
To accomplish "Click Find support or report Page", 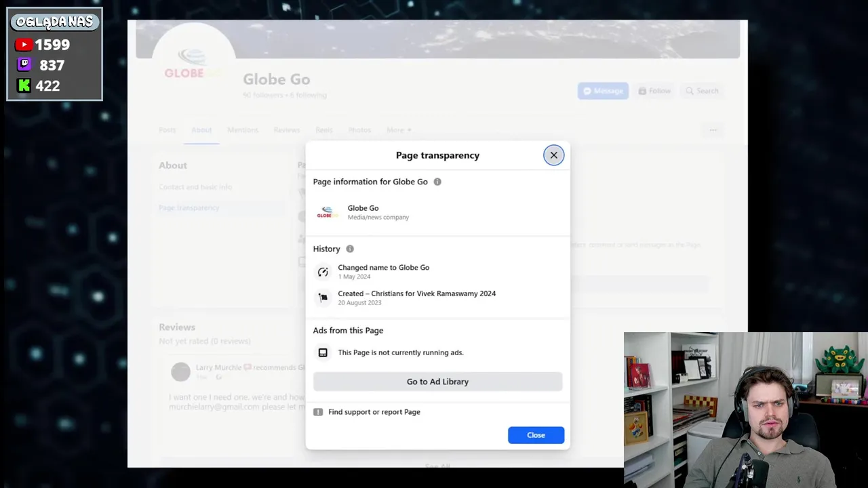I will pyautogui.click(x=374, y=412).
